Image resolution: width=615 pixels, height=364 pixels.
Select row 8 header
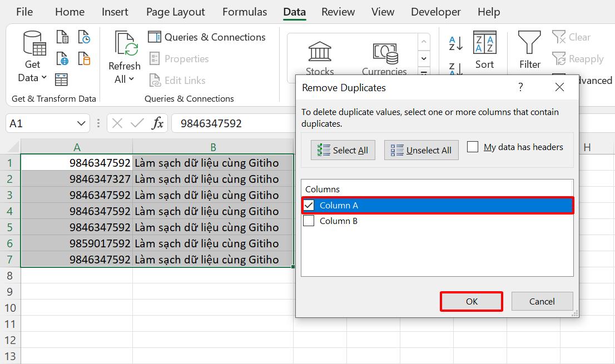[10, 276]
